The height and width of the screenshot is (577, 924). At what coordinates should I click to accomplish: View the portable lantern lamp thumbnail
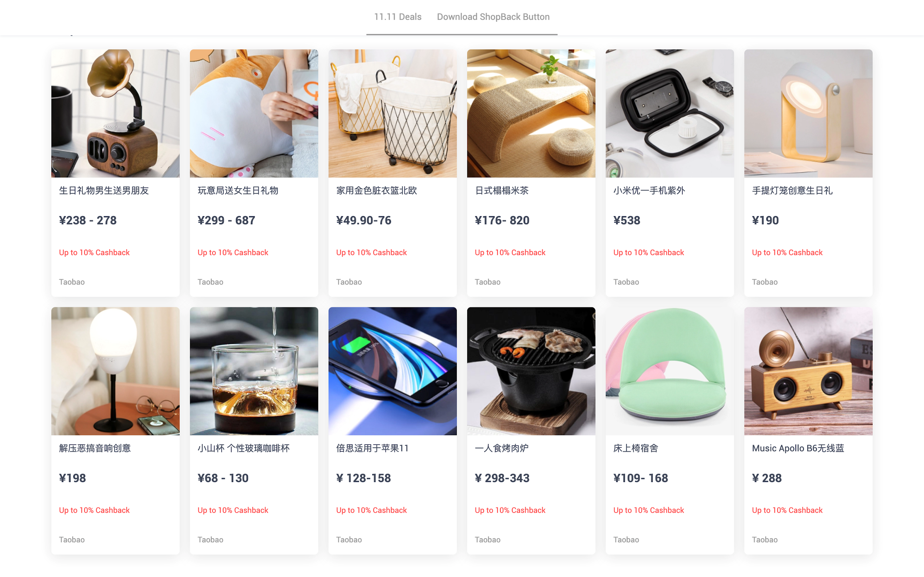808,113
